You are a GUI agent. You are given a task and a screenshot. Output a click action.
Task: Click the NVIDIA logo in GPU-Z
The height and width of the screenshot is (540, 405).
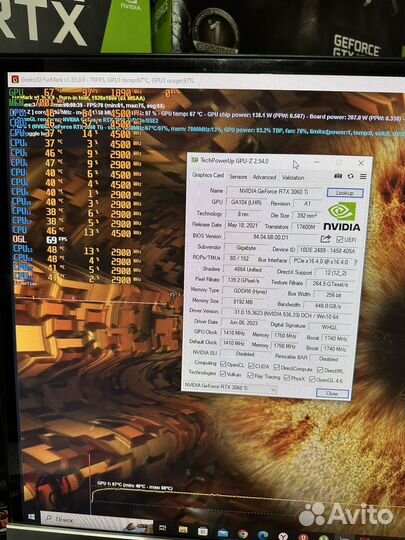coord(342,217)
